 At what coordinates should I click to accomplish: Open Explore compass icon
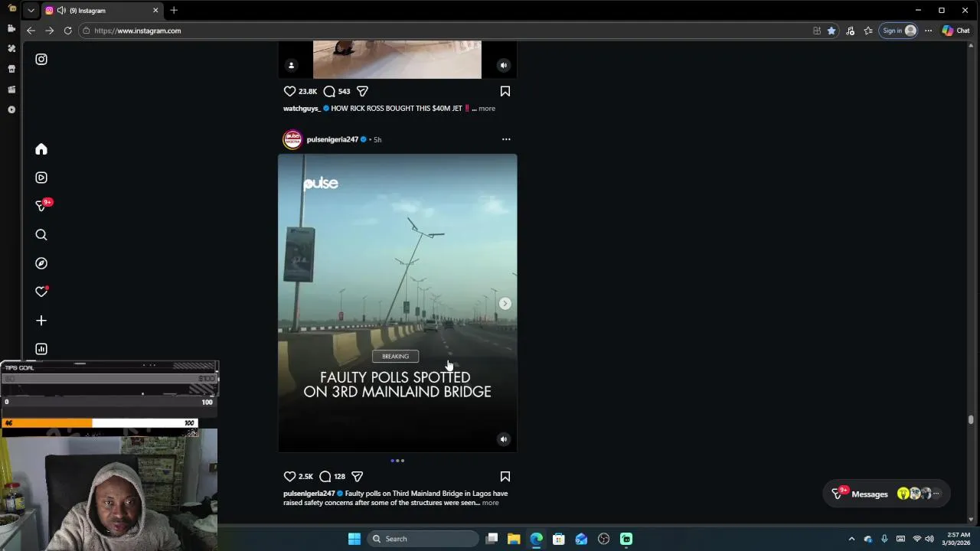(41, 263)
